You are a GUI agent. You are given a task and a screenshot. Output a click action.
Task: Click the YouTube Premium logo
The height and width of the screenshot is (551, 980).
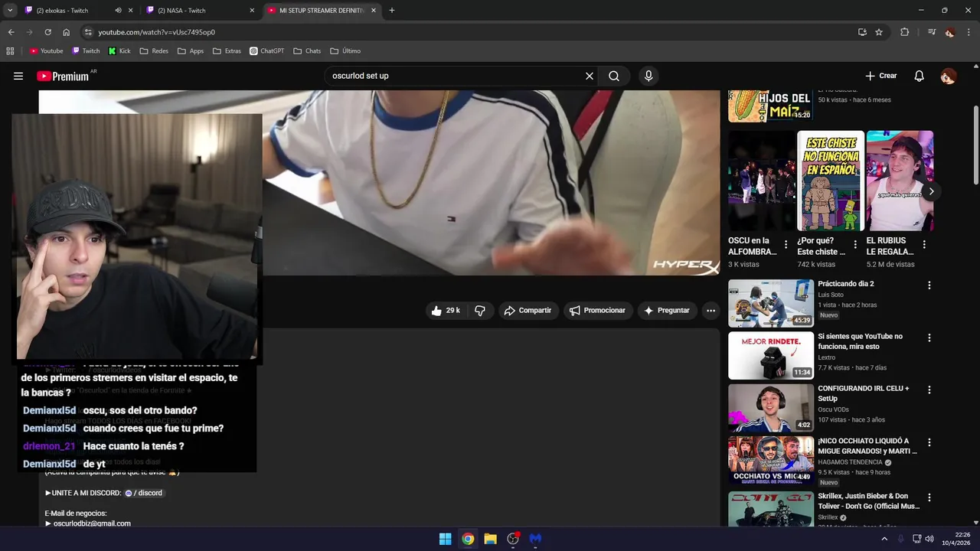tap(63, 76)
